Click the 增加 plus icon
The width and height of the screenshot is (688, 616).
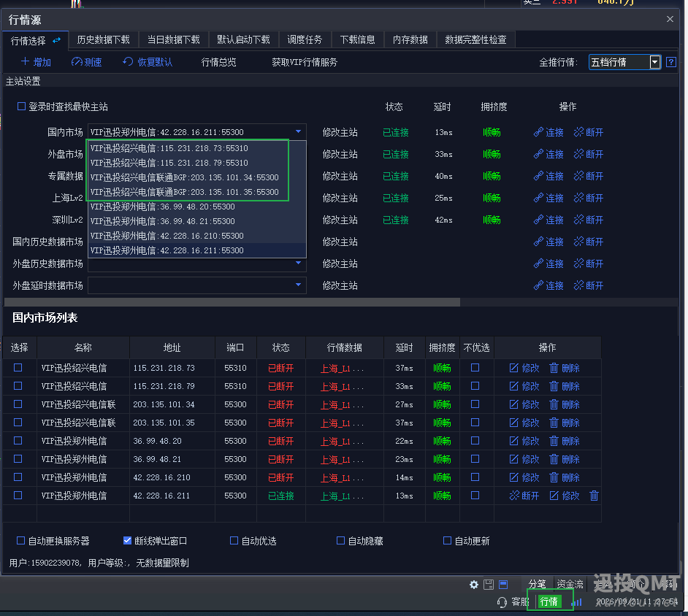[25, 62]
